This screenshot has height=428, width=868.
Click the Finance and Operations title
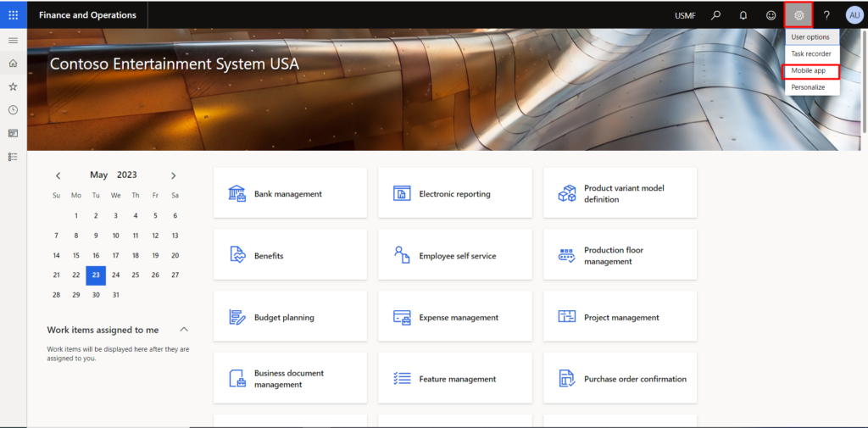click(x=87, y=15)
